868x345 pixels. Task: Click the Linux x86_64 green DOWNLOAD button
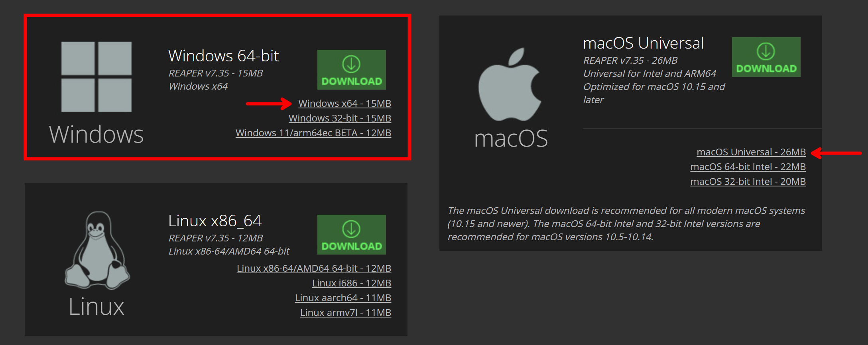(351, 235)
